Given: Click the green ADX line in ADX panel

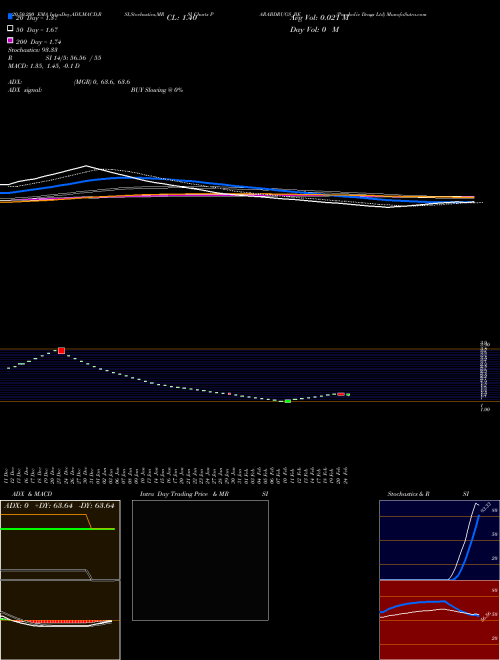Looking at the screenshot, I should [x=58, y=529].
